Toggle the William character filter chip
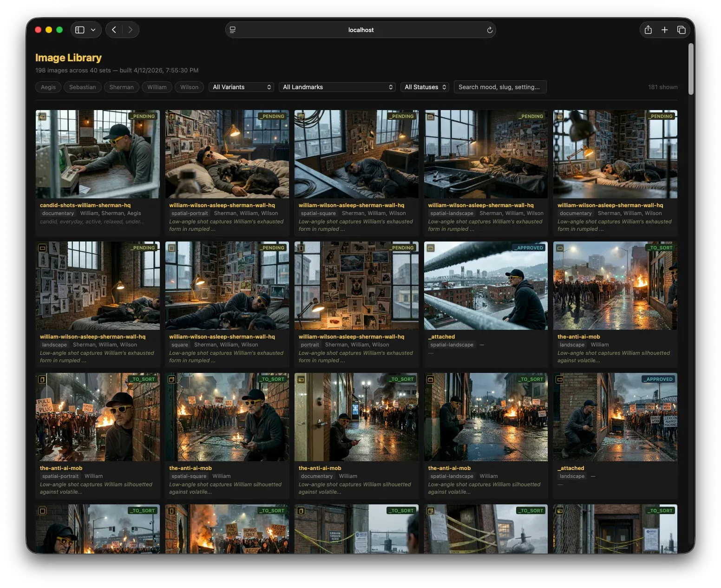721x588 pixels. click(157, 87)
